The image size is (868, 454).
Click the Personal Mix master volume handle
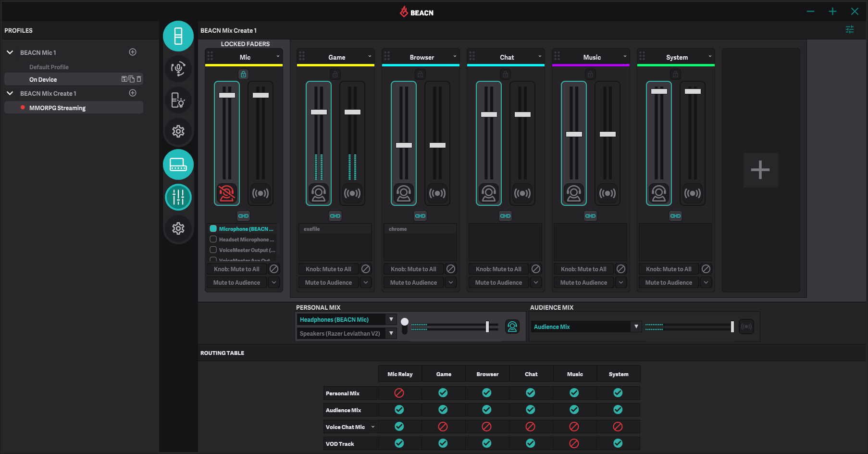487,327
